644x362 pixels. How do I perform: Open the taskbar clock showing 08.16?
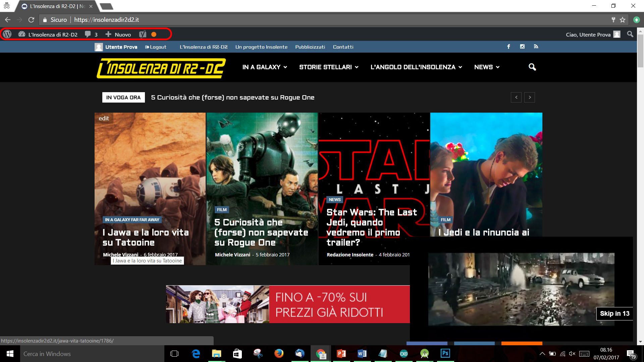[x=606, y=354]
